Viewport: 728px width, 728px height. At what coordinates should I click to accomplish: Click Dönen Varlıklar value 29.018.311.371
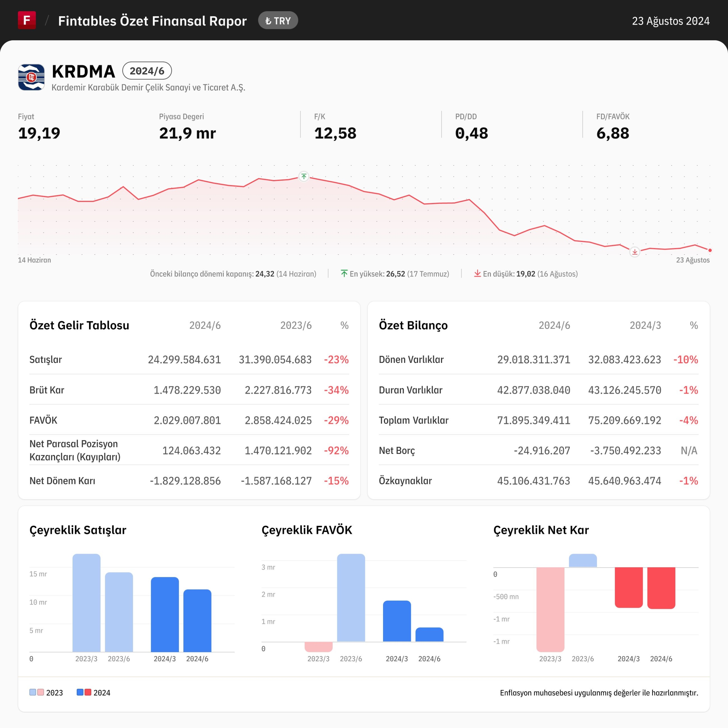pos(533,359)
